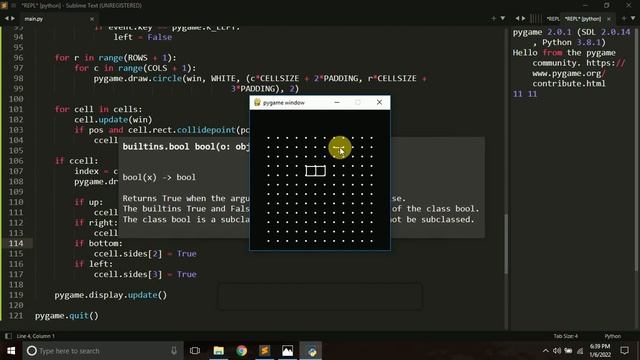Image resolution: width=640 pixels, height=360 pixels.
Task: Click the pygame.quit() line of code
Action: click(x=67, y=316)
